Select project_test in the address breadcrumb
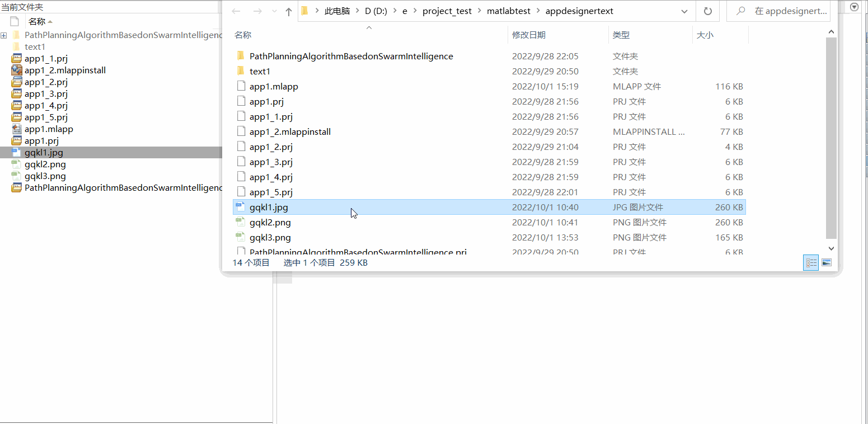Image resolution: width=868 pixels, height=424 pixels. 447,11
